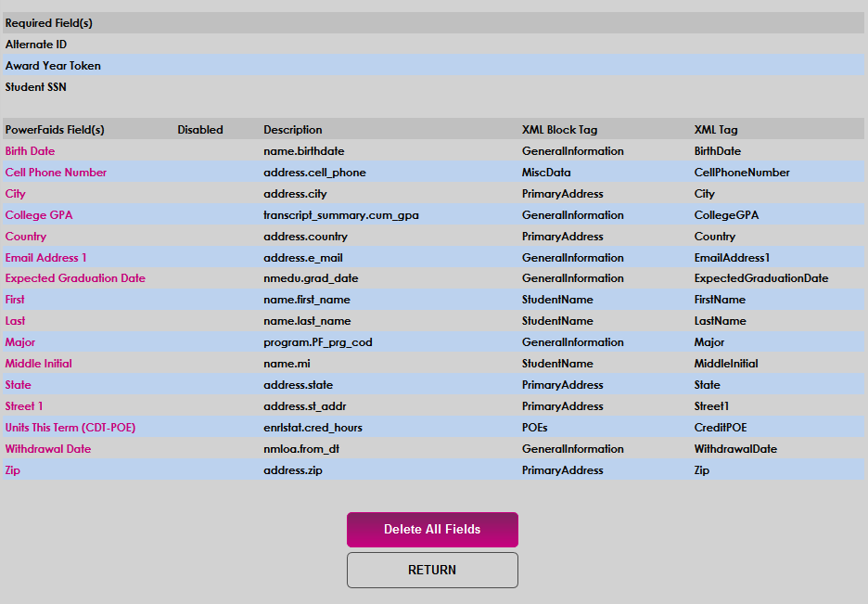Select the State field entry
The width and height of the screenshot is (868, 604).
17,384
